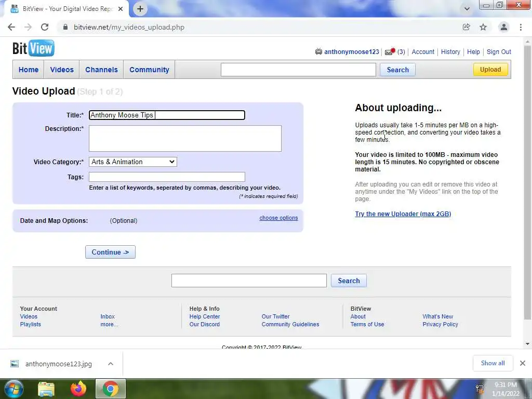Go to the Community tab
Image resolution: width=532 pixels, height=399 pixels.
149,70
